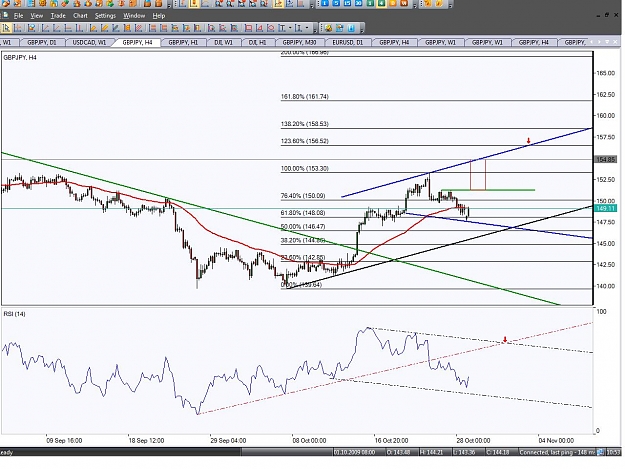Expand overflow chevron after orange icons toolbar
625x469 pixels.
tap(450, 6)
